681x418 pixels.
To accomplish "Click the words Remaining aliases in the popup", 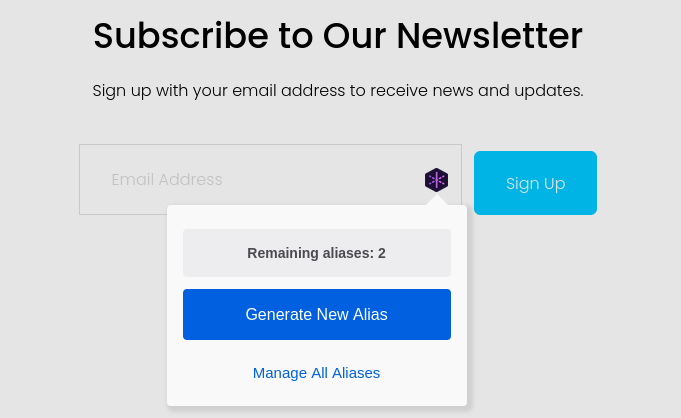I will click(x=308, y=253).
